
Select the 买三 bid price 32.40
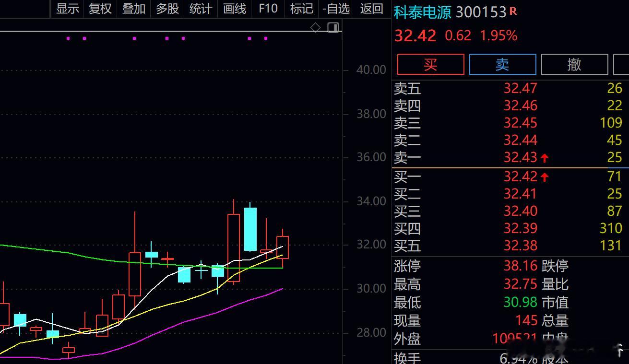521,211
